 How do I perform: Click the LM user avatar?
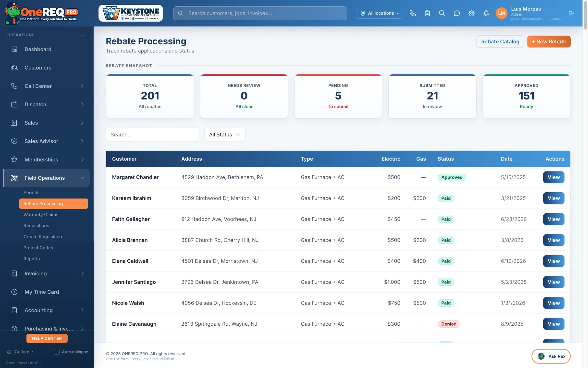pyautogui.click(x=502, y=13)
